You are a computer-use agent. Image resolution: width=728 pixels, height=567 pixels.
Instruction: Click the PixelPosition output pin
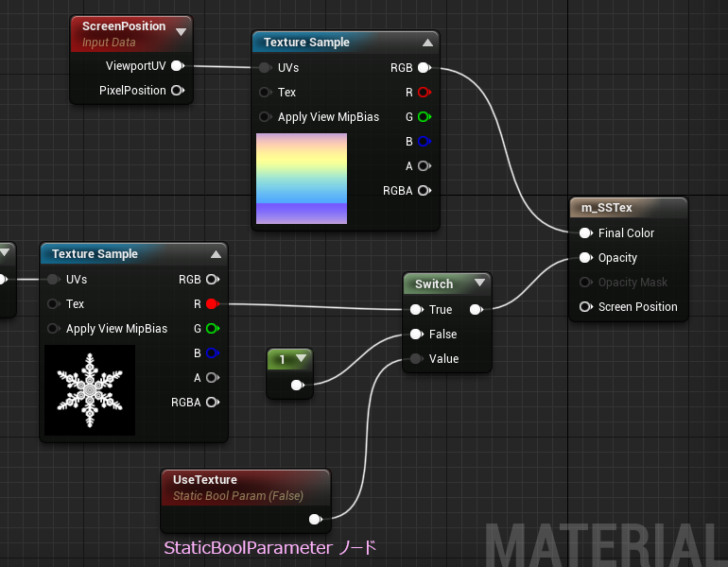[x=178, y=91]
